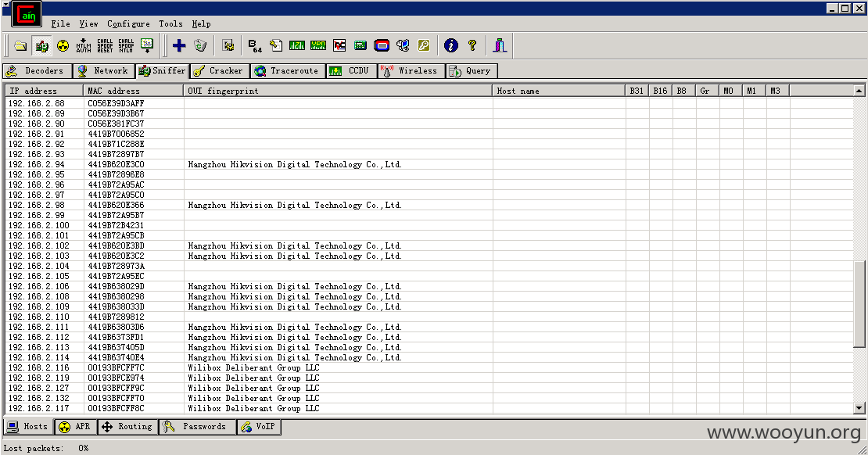
Task: Open the VoIP bottom tab
Action: pos(259,426)
